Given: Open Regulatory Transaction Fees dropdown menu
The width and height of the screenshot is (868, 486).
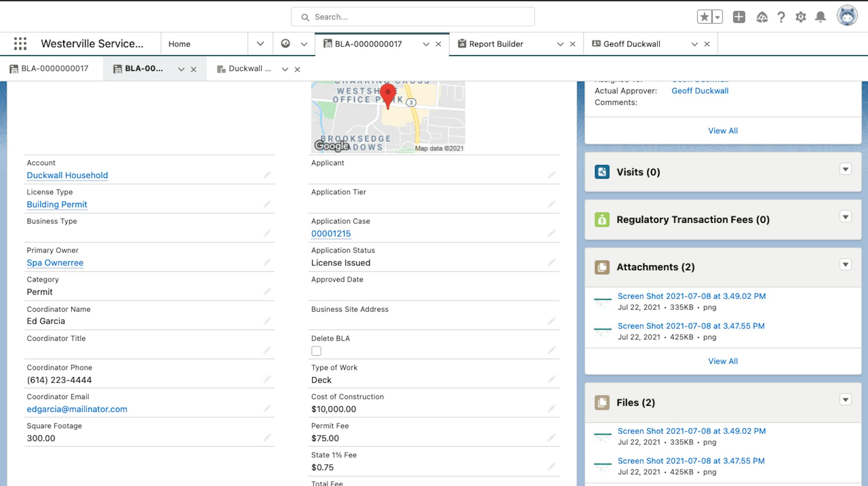Looking at the screenshot, I should [x=845, y=217].
